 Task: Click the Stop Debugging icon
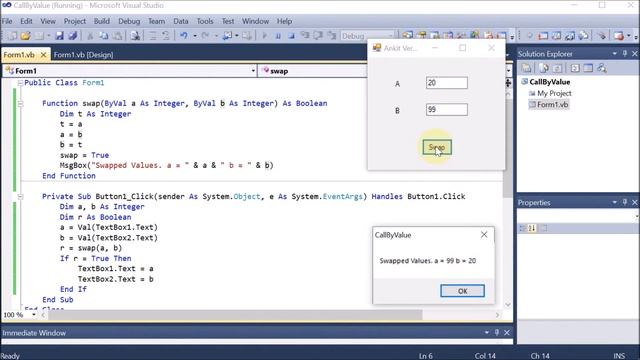[291, 36]
